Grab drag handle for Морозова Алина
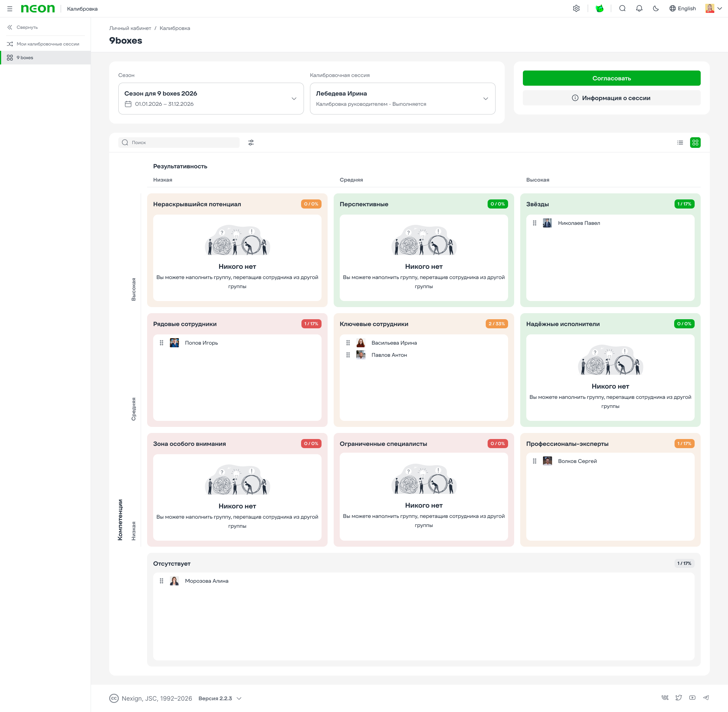728x712 pixels. click(x=162, y=581)
